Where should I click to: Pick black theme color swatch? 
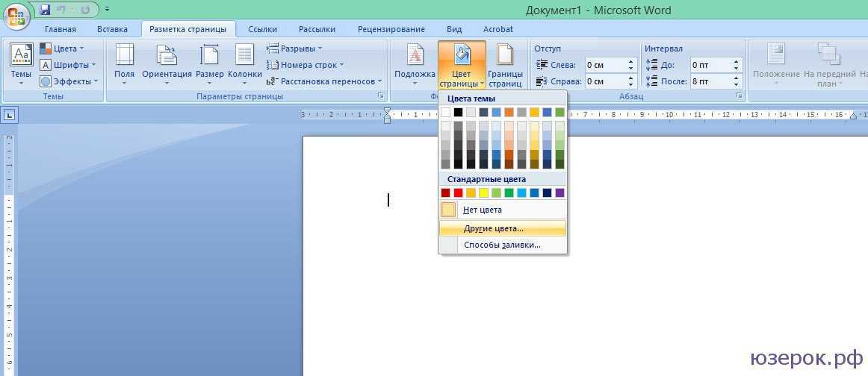click(459, 112)
